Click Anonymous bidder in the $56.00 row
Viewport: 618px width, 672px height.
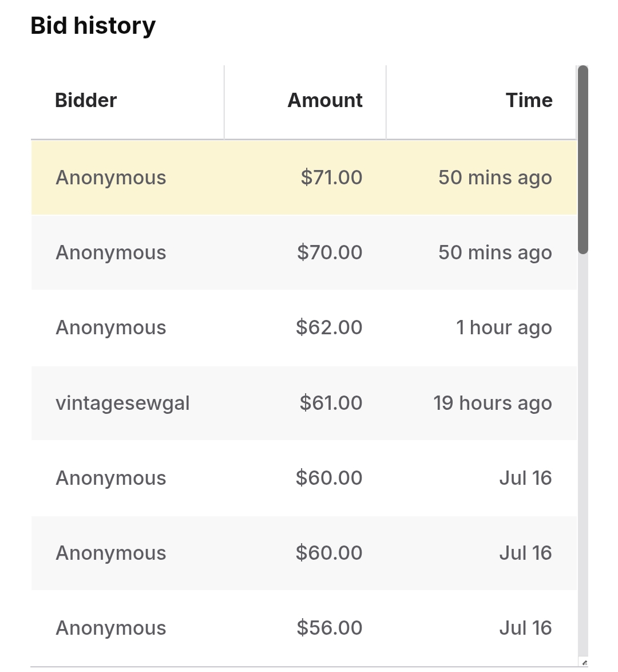(111, 628)
